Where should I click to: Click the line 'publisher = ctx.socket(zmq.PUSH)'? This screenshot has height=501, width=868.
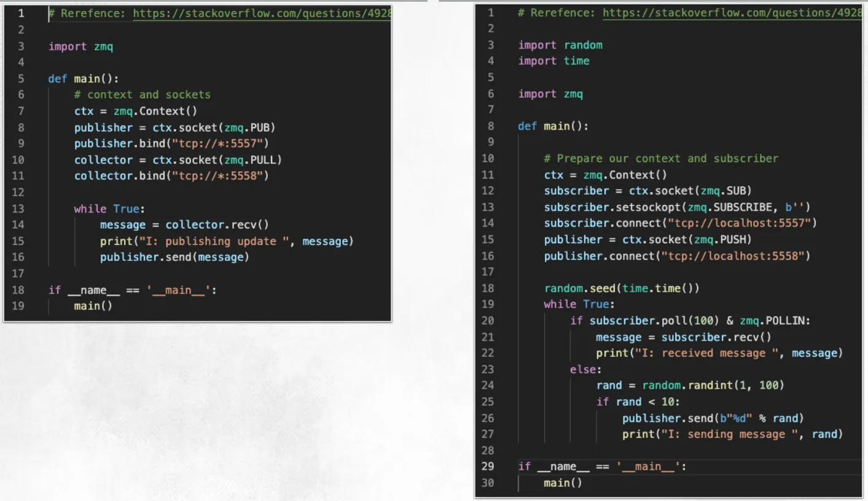(x=648, y=239)
